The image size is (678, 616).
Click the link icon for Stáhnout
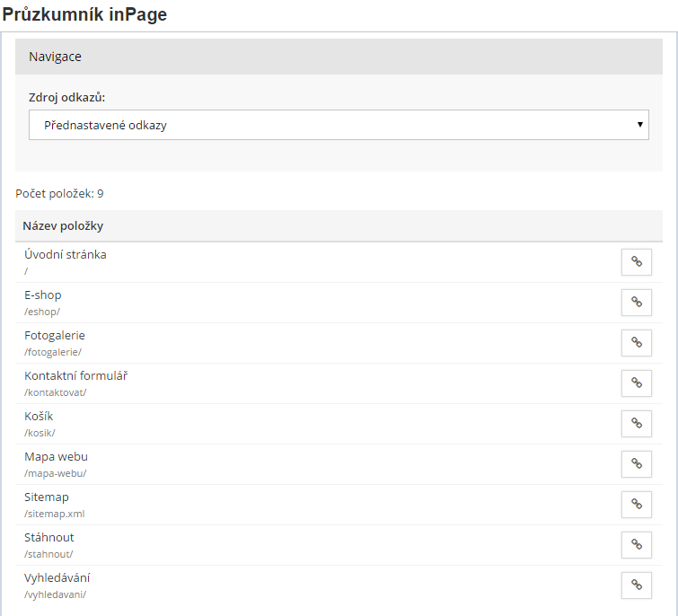636,544
